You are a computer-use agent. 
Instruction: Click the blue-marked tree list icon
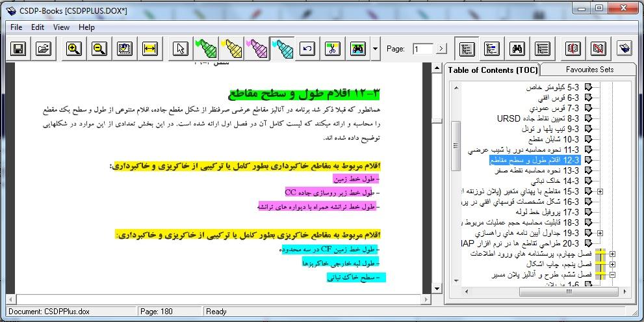(x=492, y=49)
